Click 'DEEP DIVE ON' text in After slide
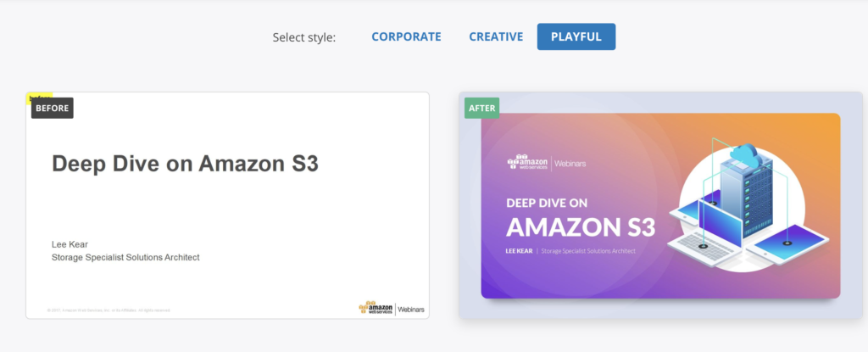The width and height of the screenshot is (868, 352). tap(547, 203)
